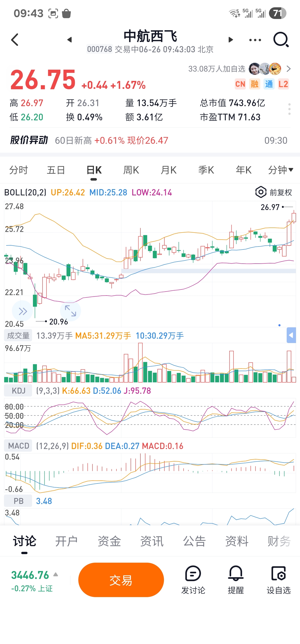Viewport: 300px width, 644px height.
Task: Tap the back arrow icon
Action: pos(15,40)
